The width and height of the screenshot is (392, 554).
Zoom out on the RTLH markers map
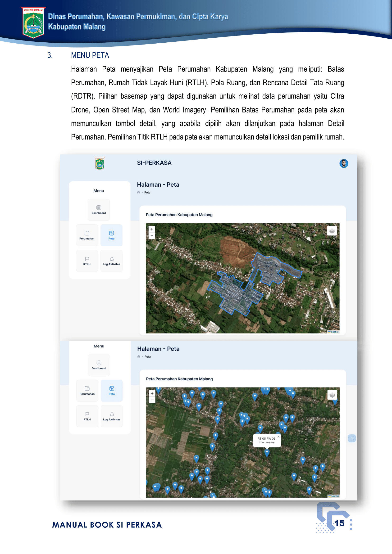[152, 400]
